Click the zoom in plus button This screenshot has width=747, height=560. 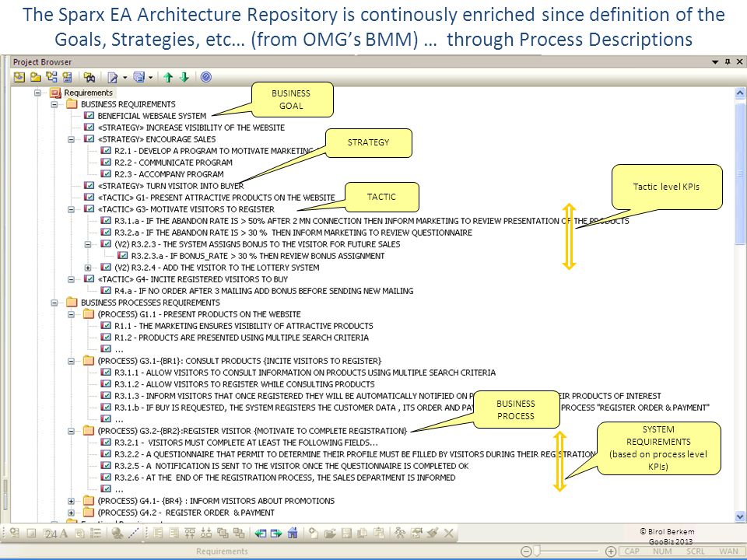pyautogui.click(x=610, y=551)
